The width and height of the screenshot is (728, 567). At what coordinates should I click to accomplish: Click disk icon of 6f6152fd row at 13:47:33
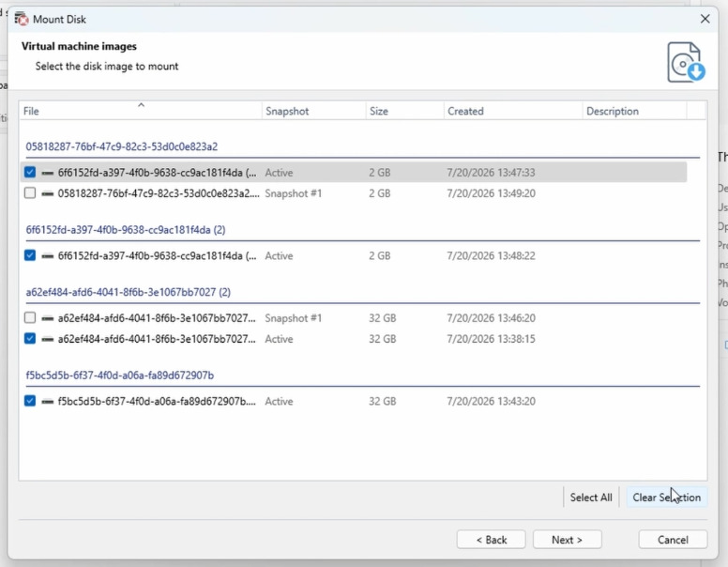47,173
